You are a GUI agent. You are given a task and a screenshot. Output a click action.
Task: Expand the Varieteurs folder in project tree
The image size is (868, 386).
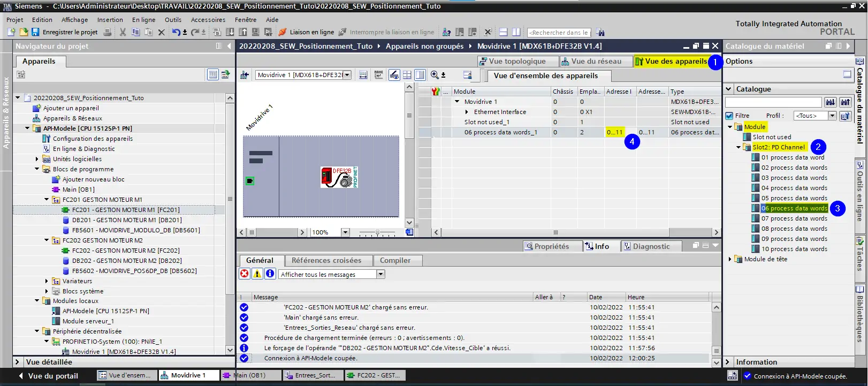47,281
